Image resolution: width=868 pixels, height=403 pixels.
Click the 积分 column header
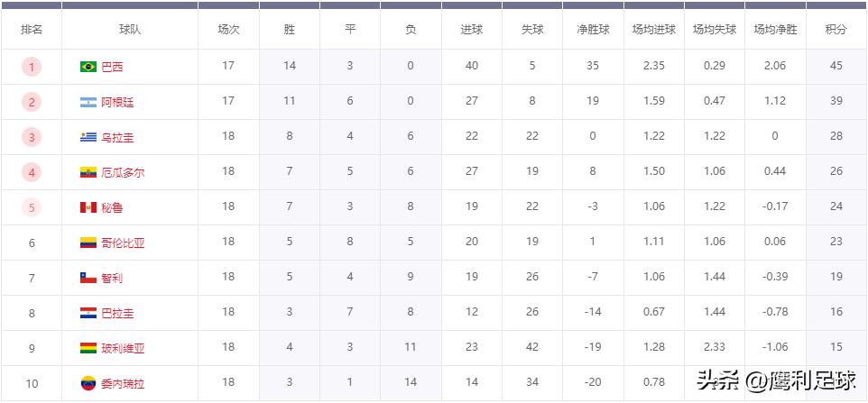[x=836, y=30]
